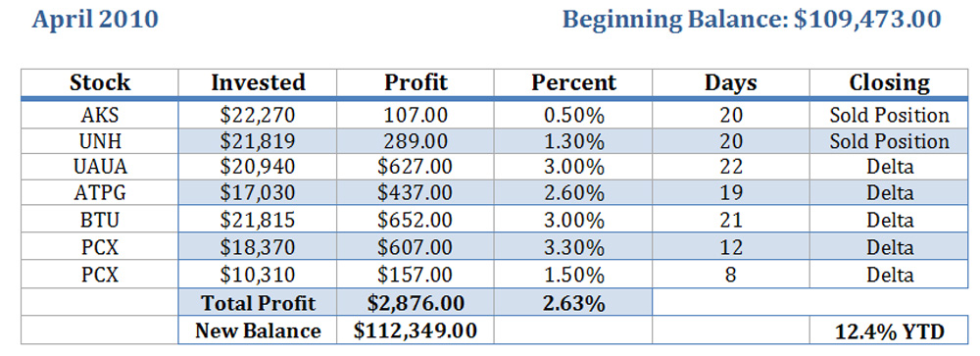Select the $10,310 invested cell
The image size is (980, 356).
258,275
